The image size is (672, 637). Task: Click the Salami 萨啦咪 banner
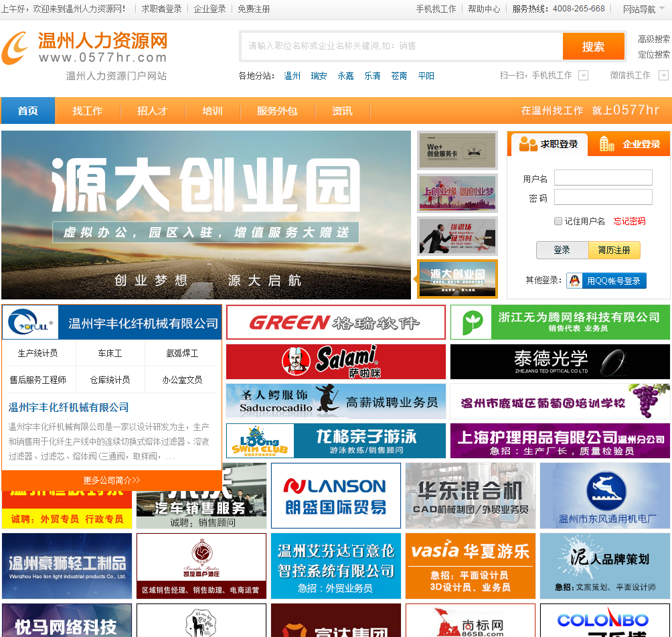coord(335,362)
